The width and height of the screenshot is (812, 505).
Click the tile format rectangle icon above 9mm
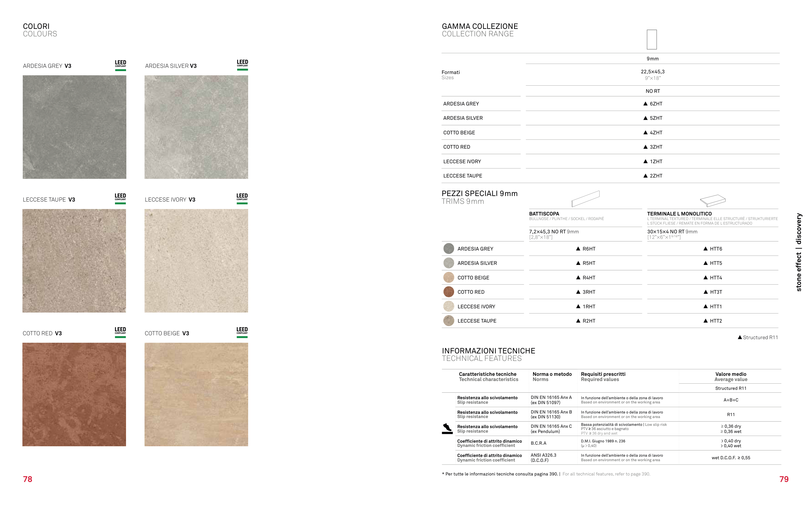pos(651,39)
